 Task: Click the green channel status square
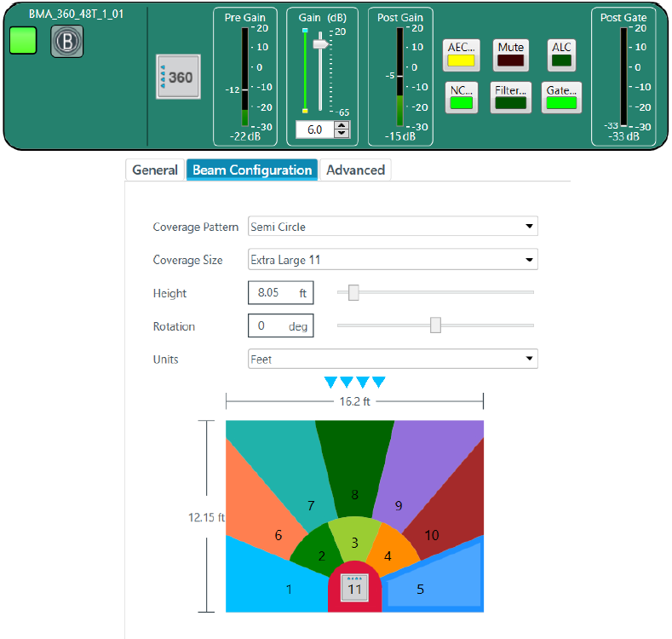23,41
